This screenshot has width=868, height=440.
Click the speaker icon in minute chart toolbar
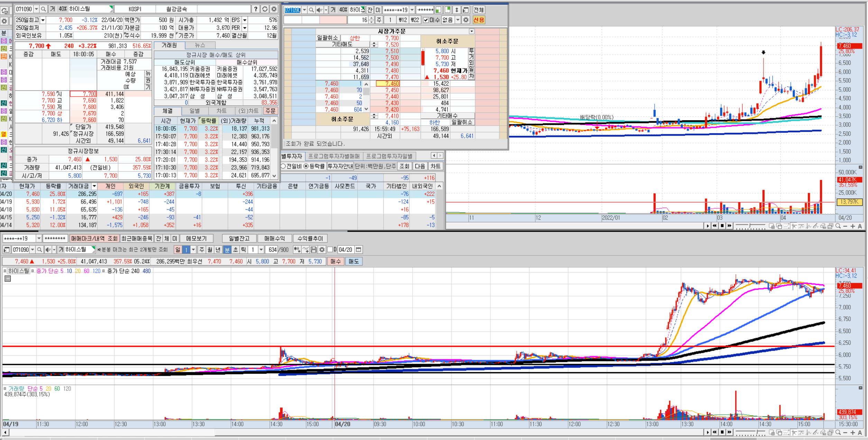[48, 250]
